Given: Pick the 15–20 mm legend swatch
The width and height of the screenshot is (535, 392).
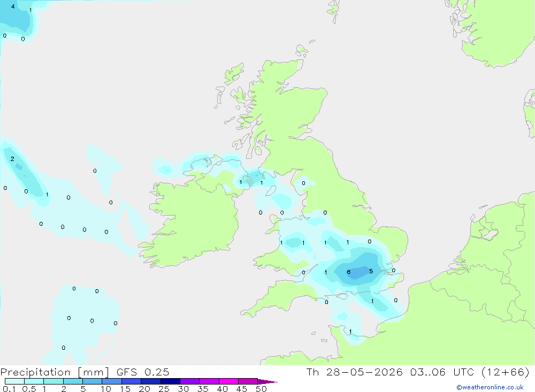Looking at the screenshot, I should point(132,381).
